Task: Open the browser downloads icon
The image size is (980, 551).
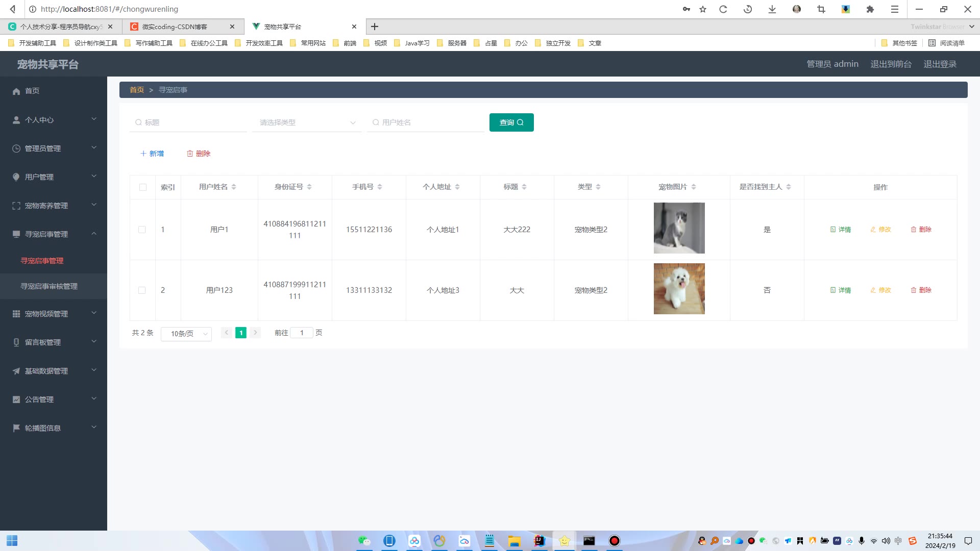Action: point(772,9)
